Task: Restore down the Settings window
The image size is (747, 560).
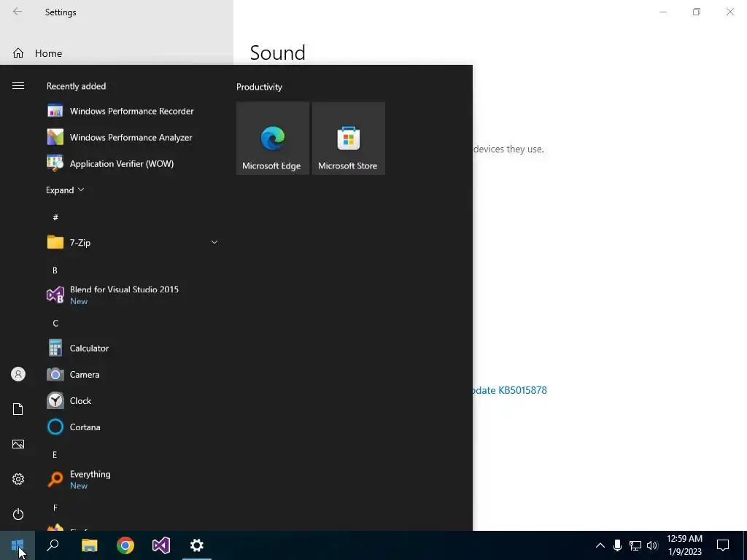Action: pyautogui.click(x=697, y=12)
